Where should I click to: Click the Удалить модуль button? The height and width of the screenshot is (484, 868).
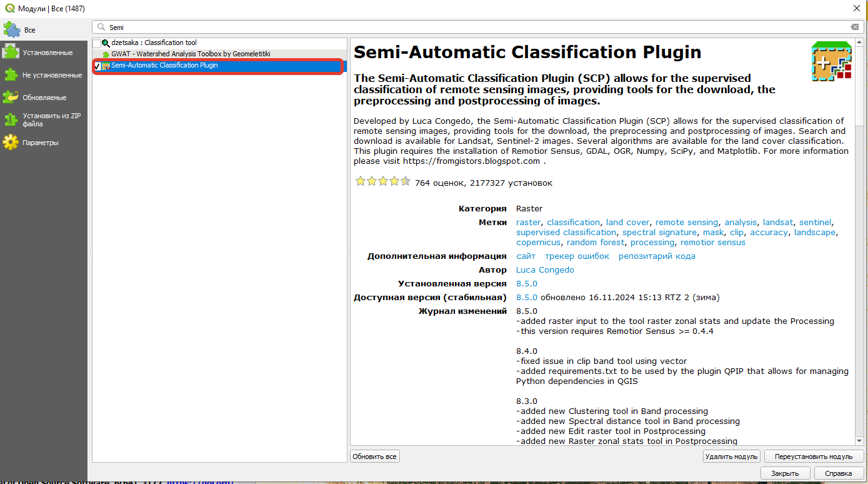(731, 456)
